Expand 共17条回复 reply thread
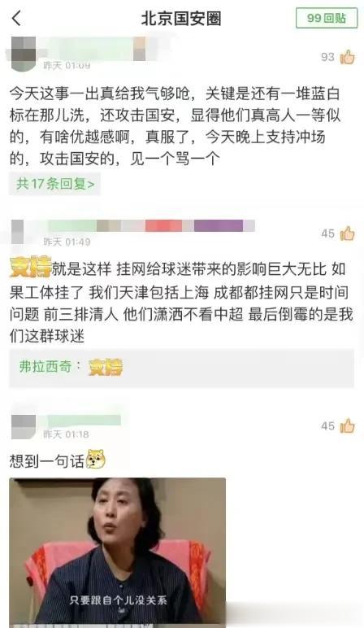364x628 pixels. 54,184
